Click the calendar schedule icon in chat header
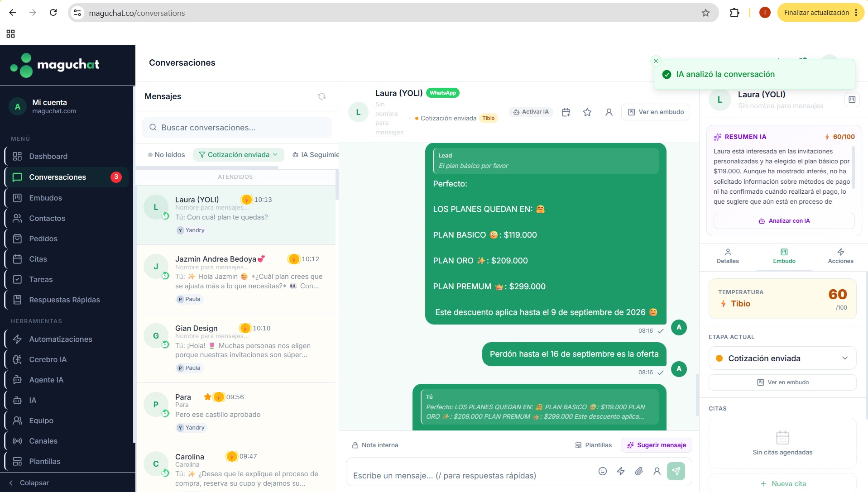 tap(566, 112)
